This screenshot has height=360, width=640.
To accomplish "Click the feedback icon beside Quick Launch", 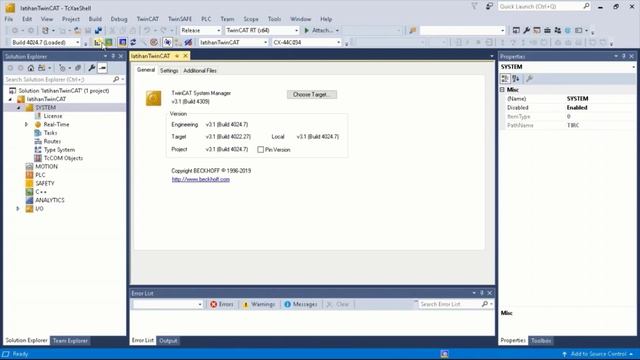I will [x=489, y=7].
